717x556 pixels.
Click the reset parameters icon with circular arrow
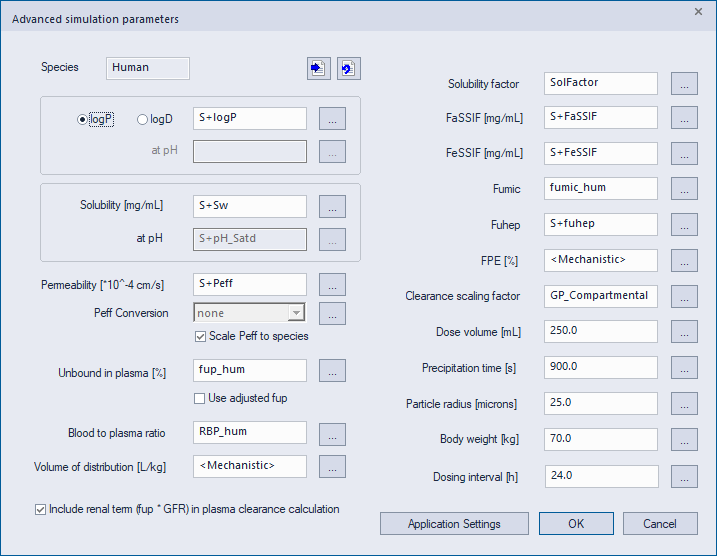coord(349,69)
